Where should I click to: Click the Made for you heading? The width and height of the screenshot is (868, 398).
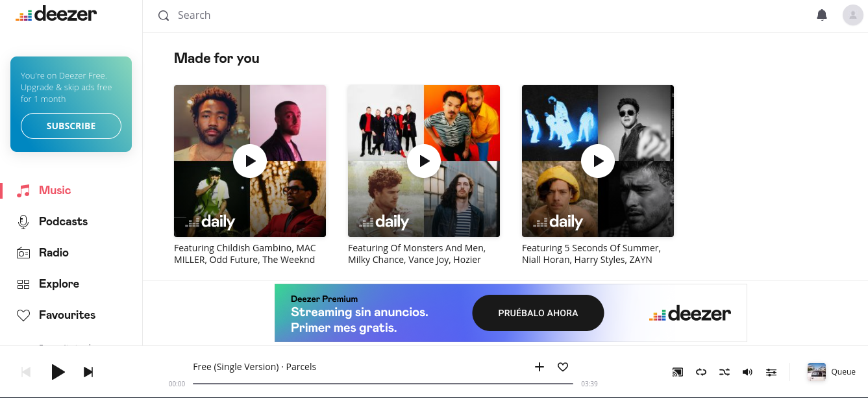click(x=217, y=58)
